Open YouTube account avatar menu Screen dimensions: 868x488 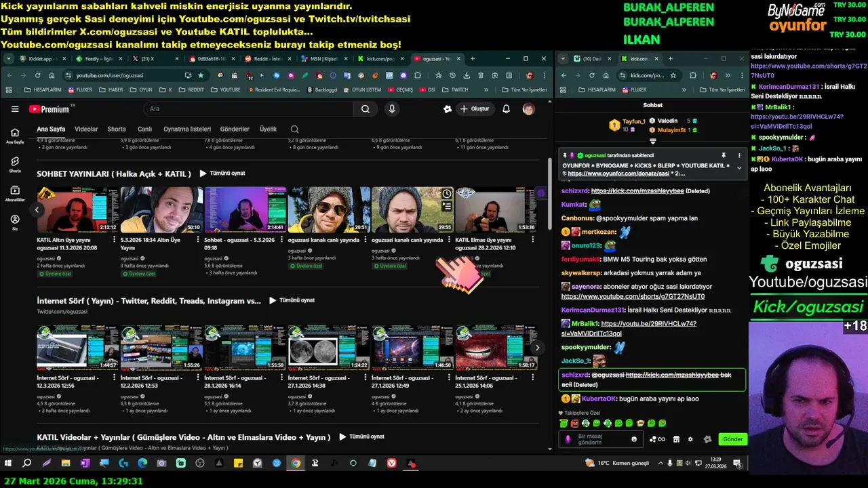(x=528, y=109)
